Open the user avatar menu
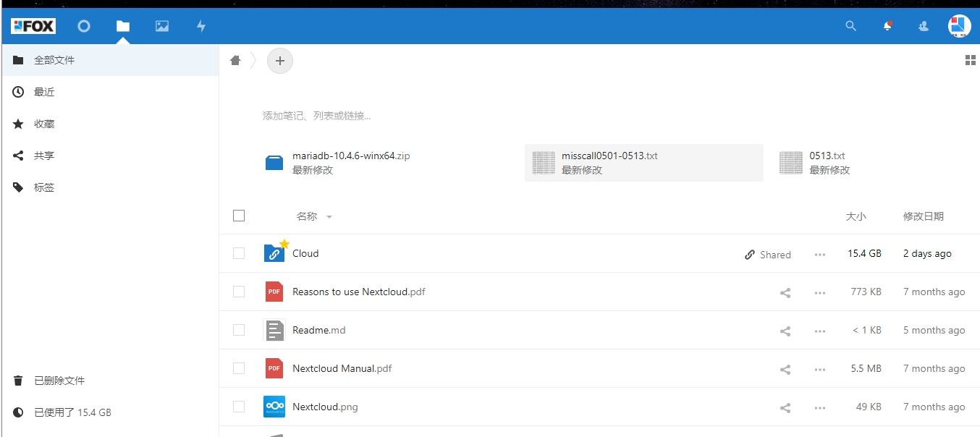Screen dimensions: 980x437 click(960, 26)
